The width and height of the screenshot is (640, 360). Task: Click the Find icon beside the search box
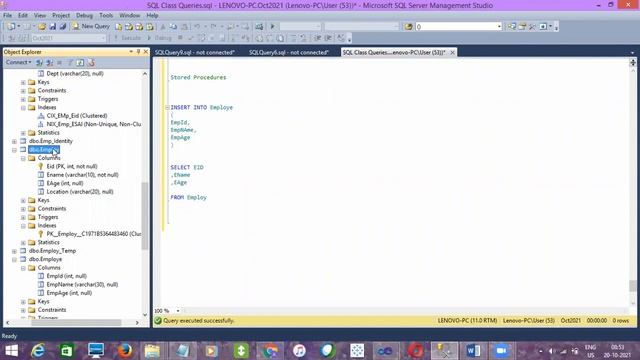[408, 27]
